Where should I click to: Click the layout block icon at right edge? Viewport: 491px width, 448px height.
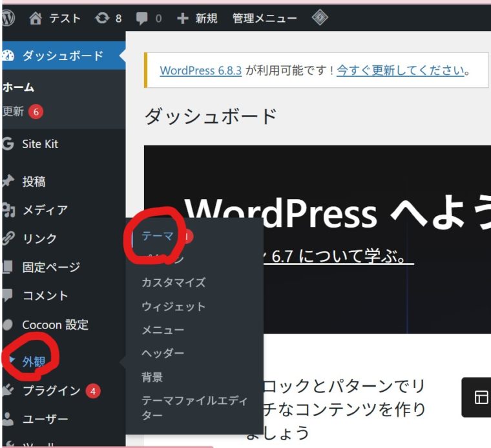[481, 397]
